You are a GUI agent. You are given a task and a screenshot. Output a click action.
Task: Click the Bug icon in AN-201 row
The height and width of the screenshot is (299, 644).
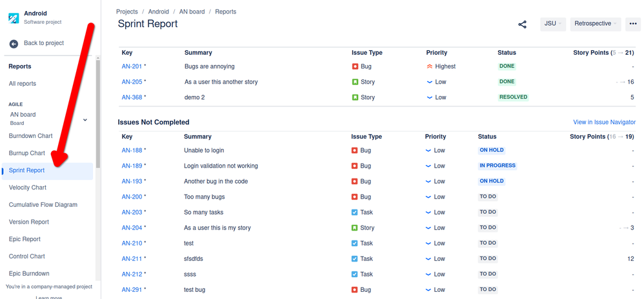click(x=355, y=66)
